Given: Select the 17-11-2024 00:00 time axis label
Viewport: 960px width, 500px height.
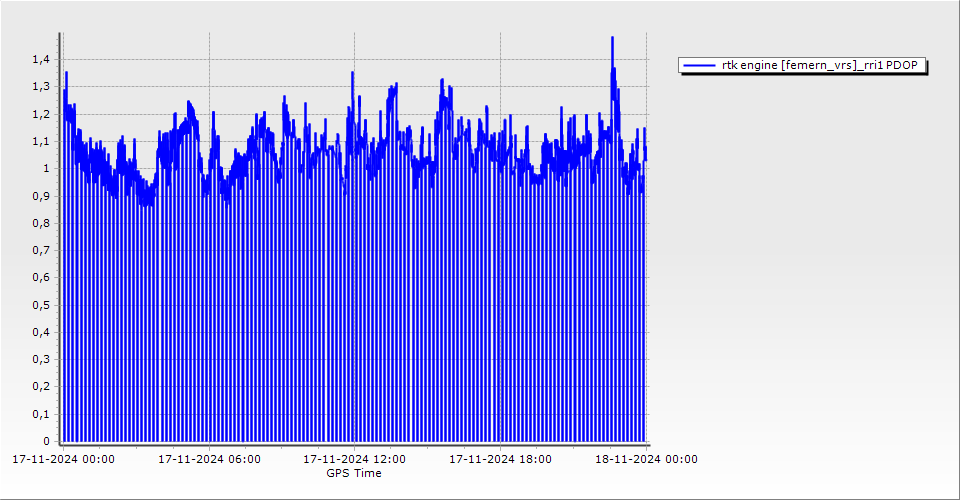Looking at the screenshot, I should click(x=63, y=460).
